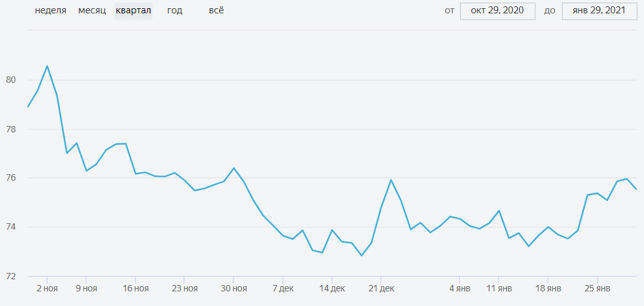Click the spike after 21 дек on the line
This screenshot has width=644, height=306.
pos(391,179)
